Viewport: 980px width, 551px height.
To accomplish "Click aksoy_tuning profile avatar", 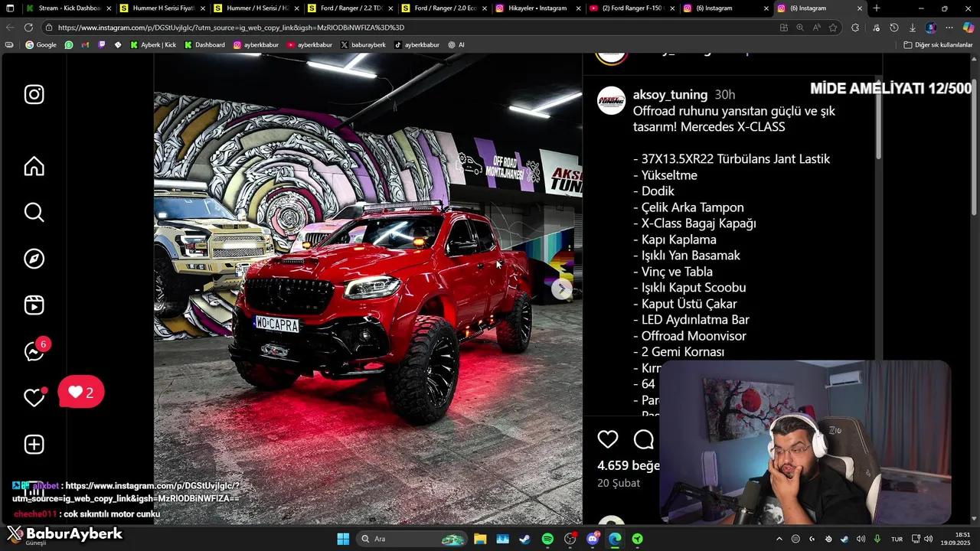I will click(x=611, y=101).
